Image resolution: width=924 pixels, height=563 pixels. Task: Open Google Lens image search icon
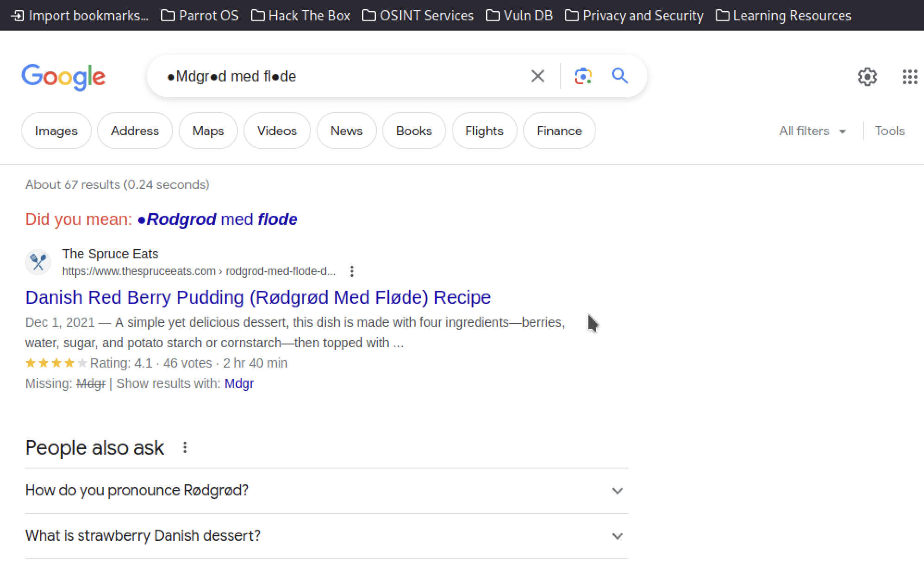583,76
